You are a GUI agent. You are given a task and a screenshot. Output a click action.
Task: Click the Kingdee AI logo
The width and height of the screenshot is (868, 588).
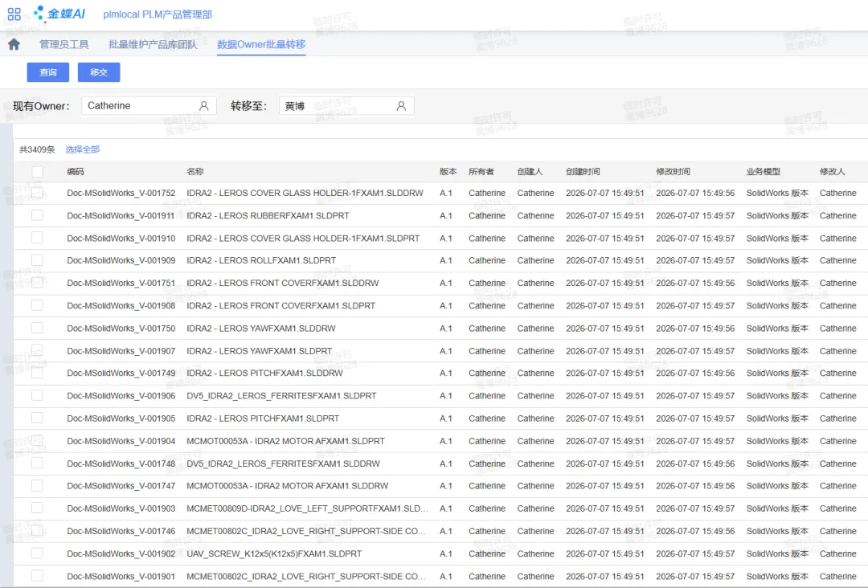click(x=59, y=14)
